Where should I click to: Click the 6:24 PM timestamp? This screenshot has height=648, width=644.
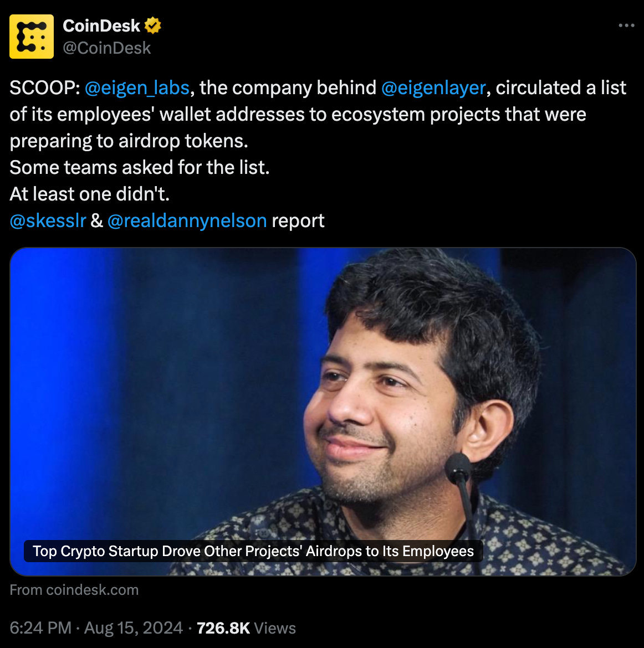pyautogui.click(x=40, y=628)
